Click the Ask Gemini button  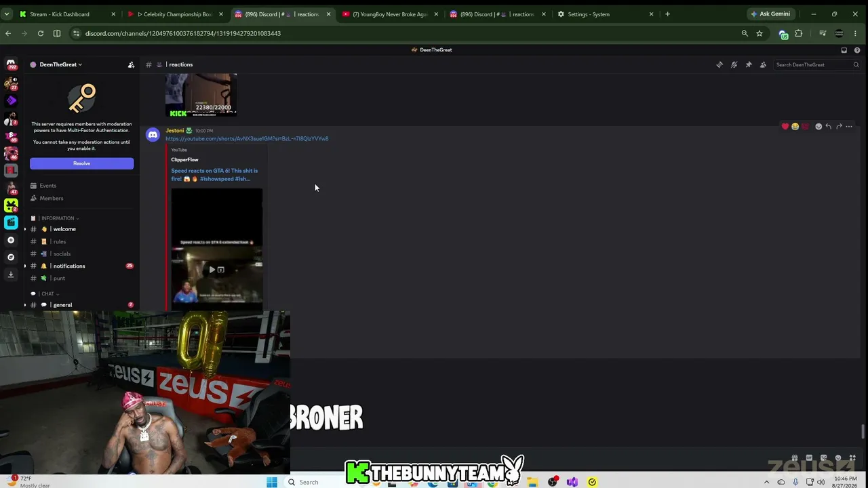(x=770, y=14)
